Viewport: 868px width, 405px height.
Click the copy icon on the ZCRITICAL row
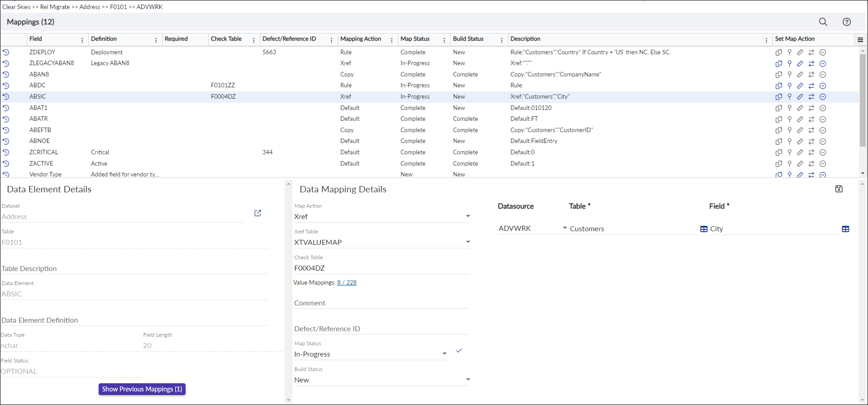[x=778, y=152]
